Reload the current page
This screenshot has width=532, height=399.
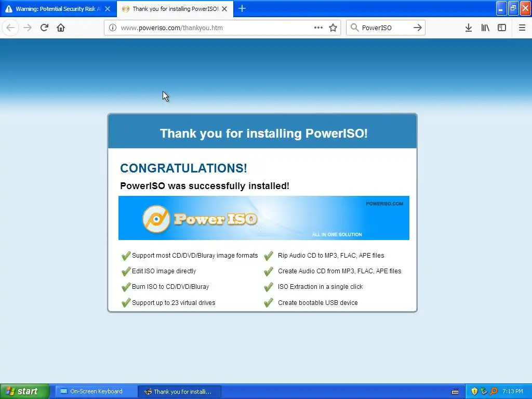tap(44, 28)
